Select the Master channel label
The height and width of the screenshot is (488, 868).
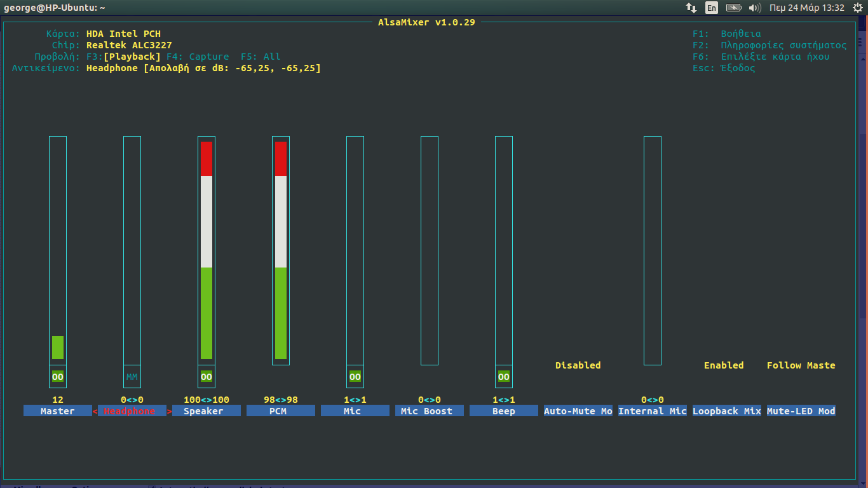click(x=58, y=411)
